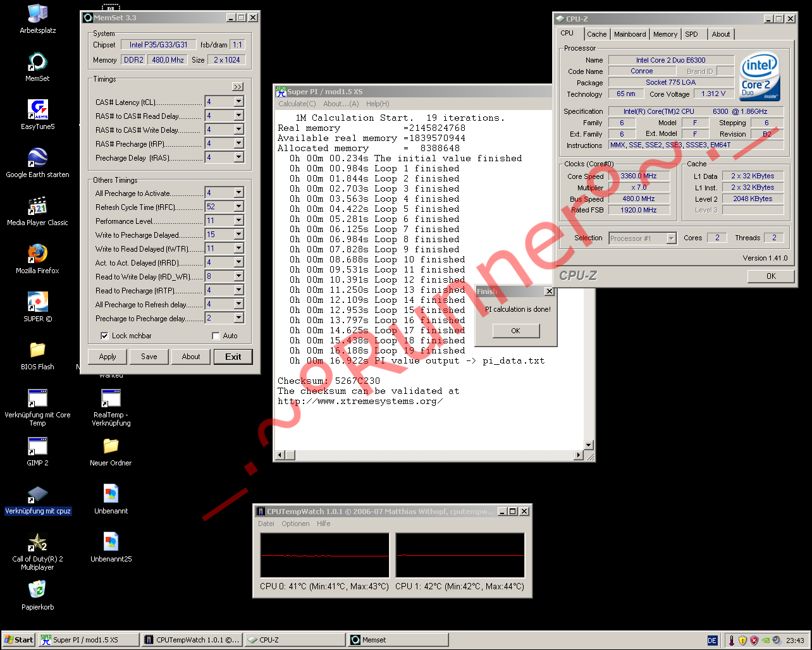Open the Calculate(C) menu in Super PI
Viewport: 812px width, 650px height.
tap(297, 104)
